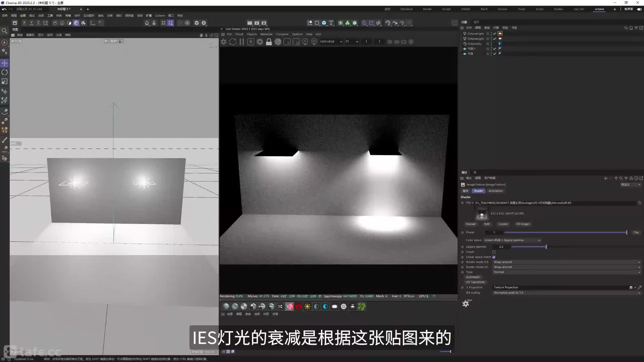The image size is (644, 362).
Task: Open the Octane menu in main menu bar
Action: pyautogui.click(x=160, y=15)
